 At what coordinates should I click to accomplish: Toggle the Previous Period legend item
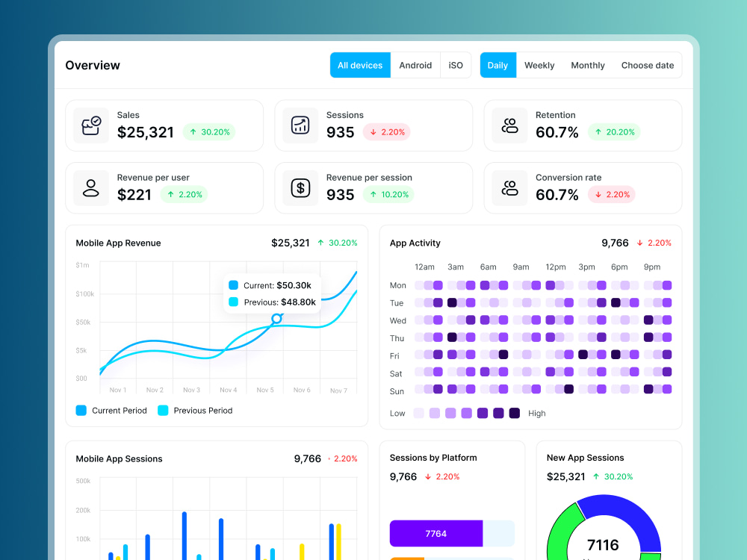click(x=195, y=411)
